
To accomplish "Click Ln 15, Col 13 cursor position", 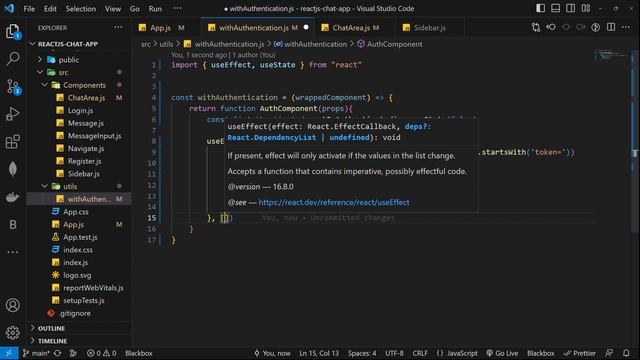I will [x=319, y=353].
